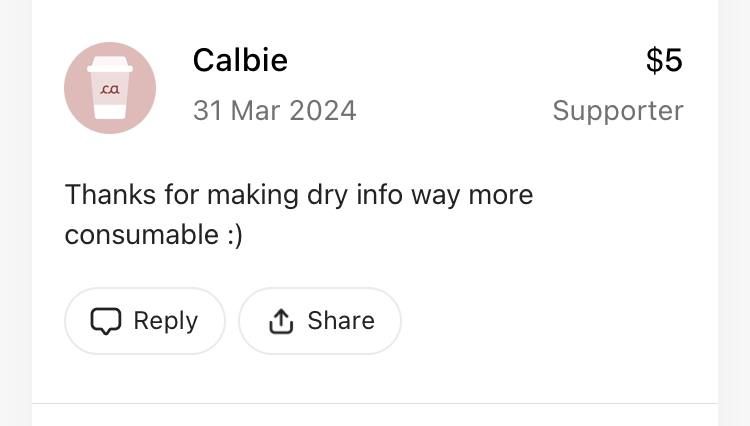750x426 pixels.
Task: Click the upload arrow icon in Share
Action: pyautogui.click(x=281, y=321)
